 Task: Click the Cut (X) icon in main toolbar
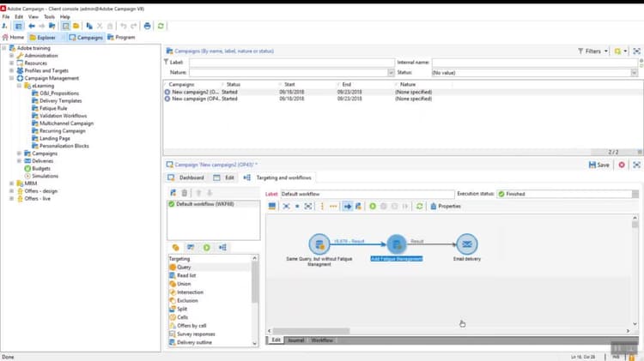pyautogui.click(x=100, y=26)
